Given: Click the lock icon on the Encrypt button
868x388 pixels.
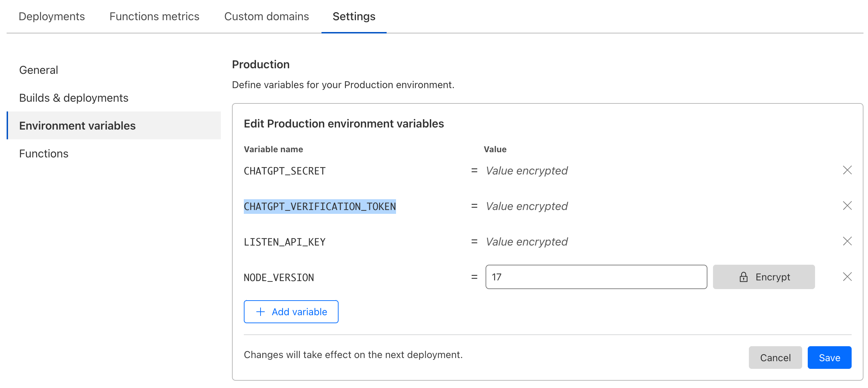Looking at the screenshot, I should coord(744,277).
